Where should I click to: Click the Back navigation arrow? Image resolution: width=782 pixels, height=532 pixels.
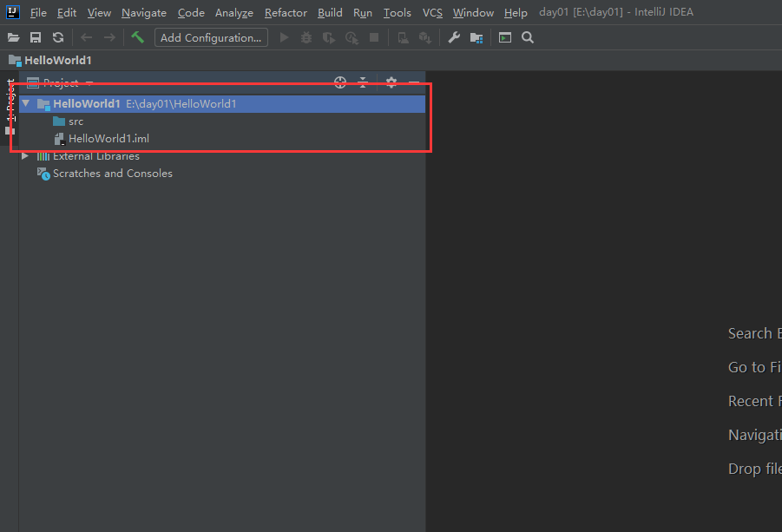(86, 37)
